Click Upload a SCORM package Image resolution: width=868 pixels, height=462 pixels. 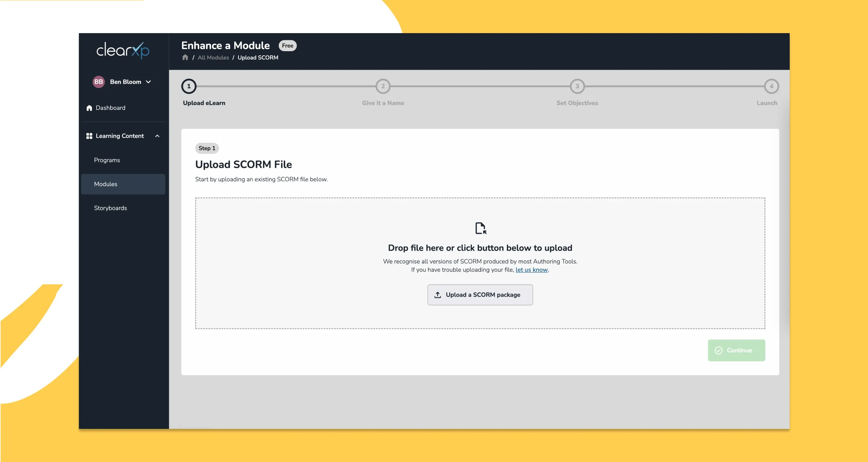click(x=480, y=295)
